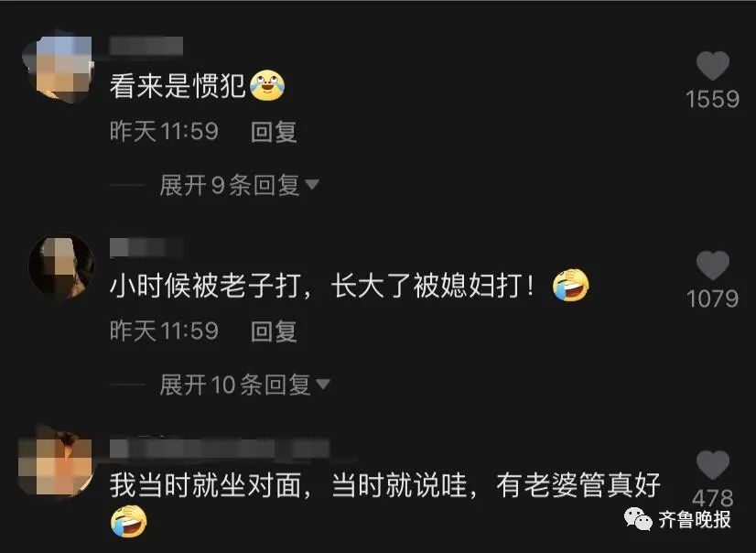Reply to the 看来是惯犯 comment
This screenshot has height=553, width=756.
point(274,132)
